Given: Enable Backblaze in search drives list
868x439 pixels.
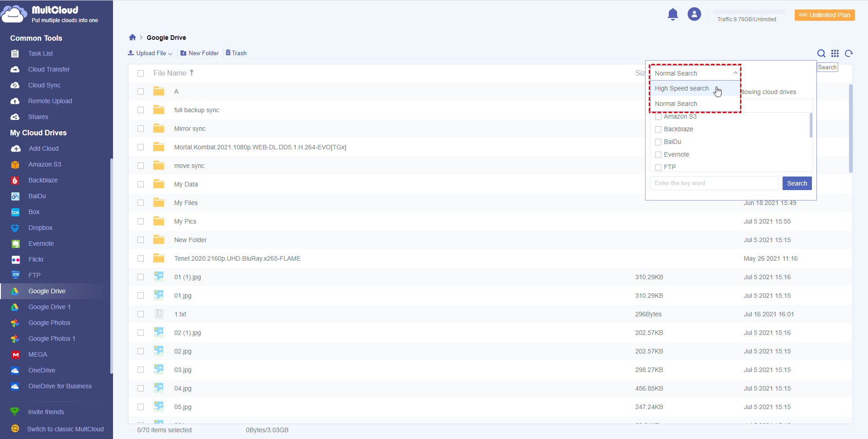Looking at the screenshot, I should click(658, 129).
